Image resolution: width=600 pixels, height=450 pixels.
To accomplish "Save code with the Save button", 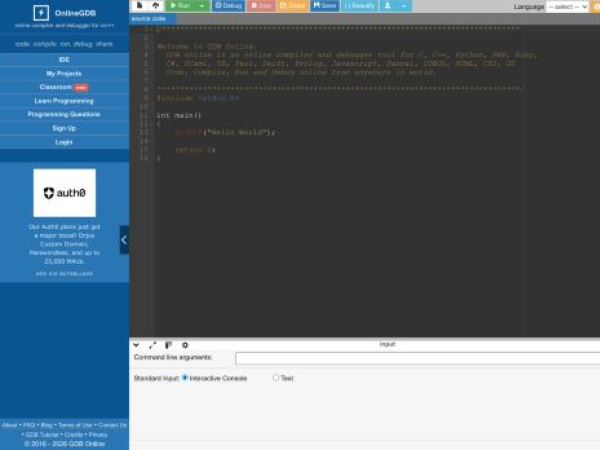I will 324,5.
